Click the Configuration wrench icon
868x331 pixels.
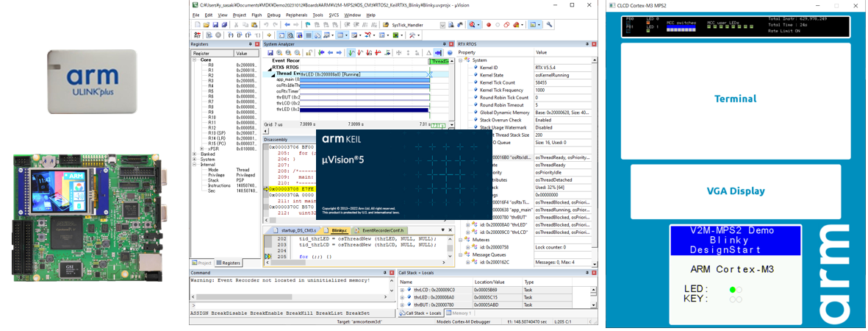click(549, 25)
